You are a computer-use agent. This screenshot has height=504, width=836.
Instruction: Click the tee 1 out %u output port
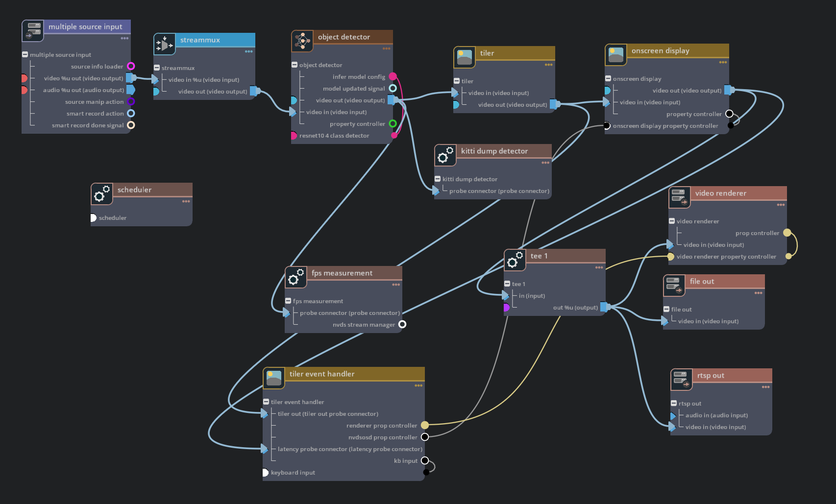point(605,307)
